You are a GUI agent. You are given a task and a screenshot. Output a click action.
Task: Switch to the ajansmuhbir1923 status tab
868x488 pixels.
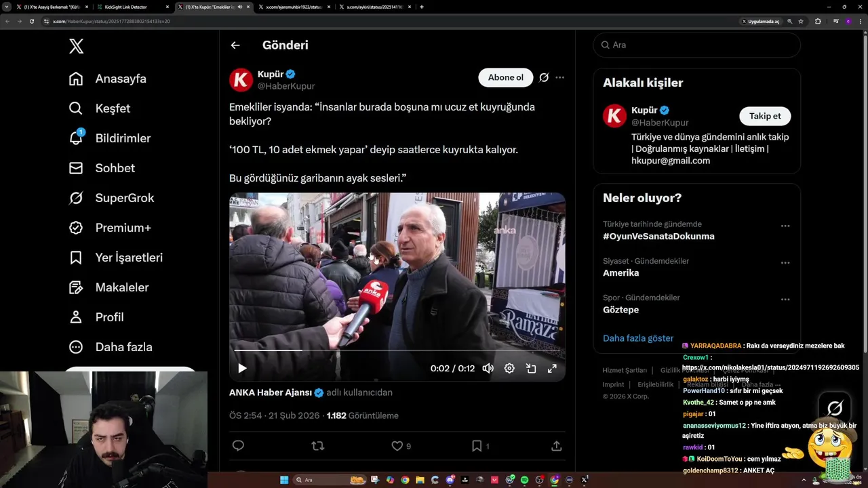click(x=294, y=7)
